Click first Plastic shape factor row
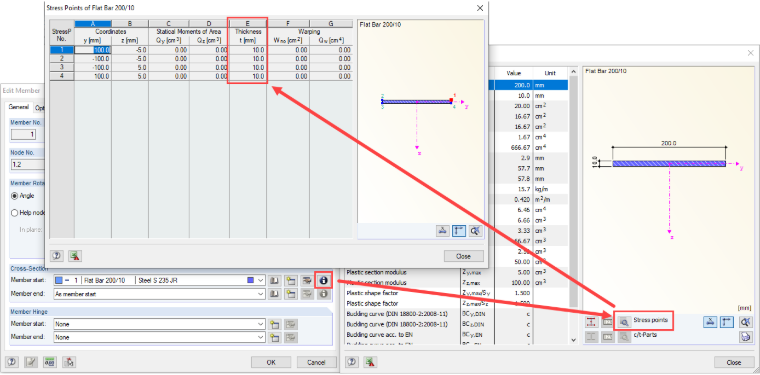The image size is (760, 375). click(456, 293)
